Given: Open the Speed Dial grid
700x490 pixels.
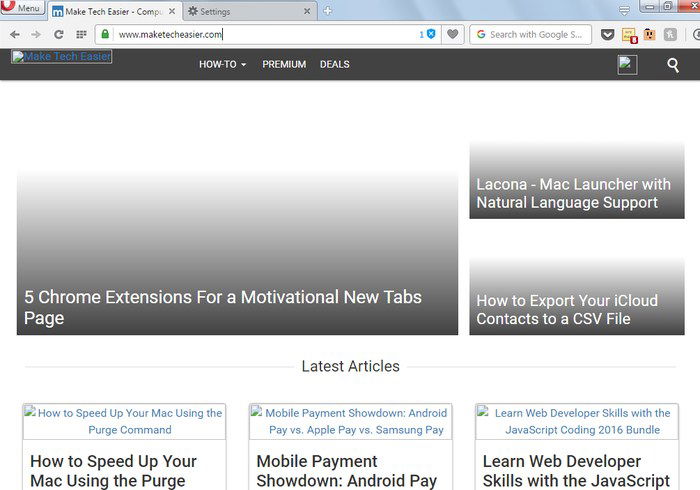Looking at the screenshot, I should click(81, 34).
